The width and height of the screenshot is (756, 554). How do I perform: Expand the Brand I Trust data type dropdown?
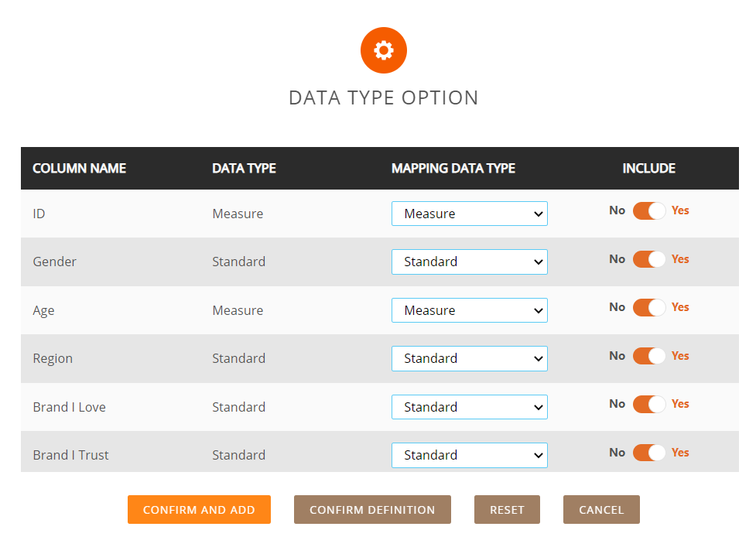click(x=469, y=455)
